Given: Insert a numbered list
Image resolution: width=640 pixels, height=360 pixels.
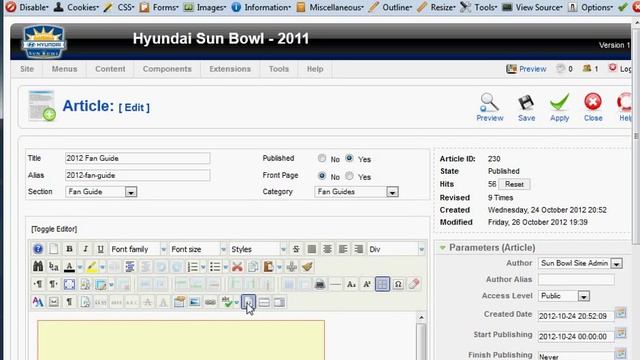Looking at the screenshot, I should [192, 267].
